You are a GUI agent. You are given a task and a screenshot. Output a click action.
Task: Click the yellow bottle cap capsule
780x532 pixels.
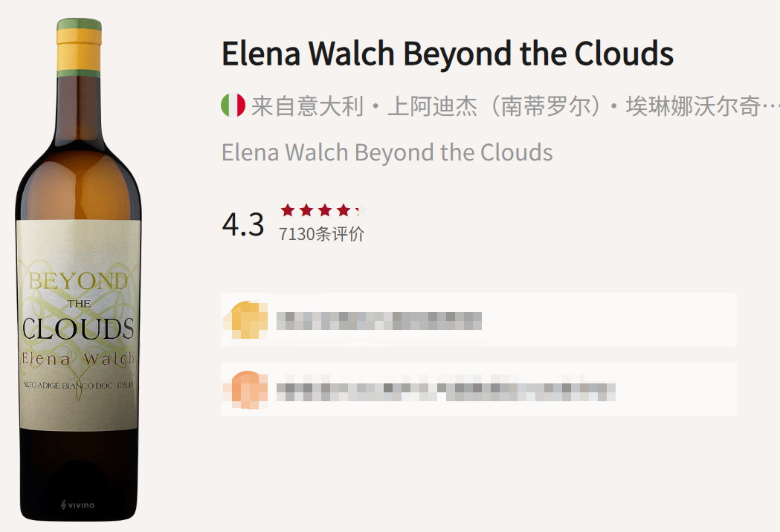pyautogui.click(x=79, y=46)
